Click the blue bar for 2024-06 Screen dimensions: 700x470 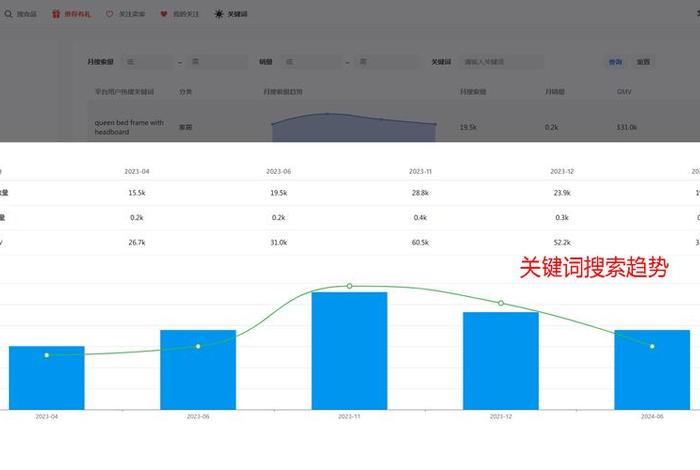[652, 370]
